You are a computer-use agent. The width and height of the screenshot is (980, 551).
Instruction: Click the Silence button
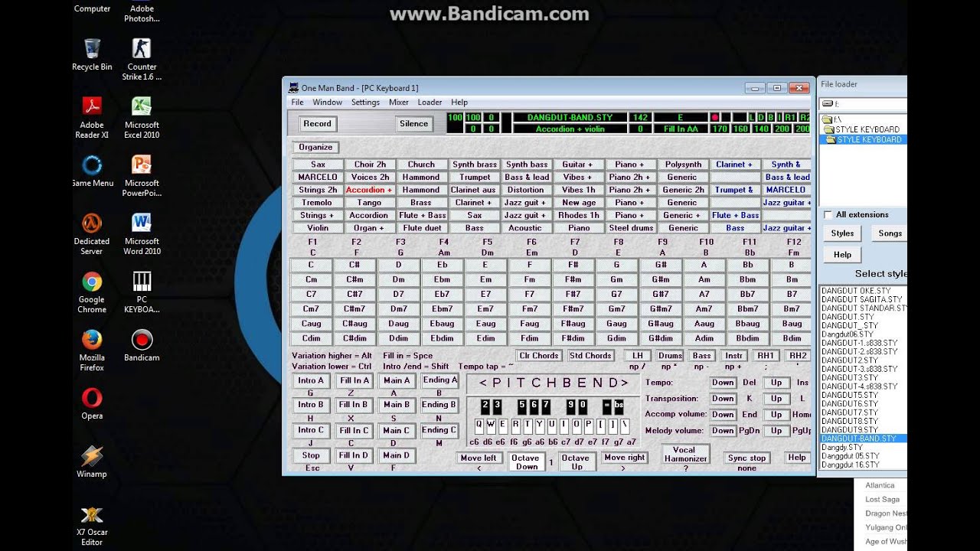[x=413, y=123]
